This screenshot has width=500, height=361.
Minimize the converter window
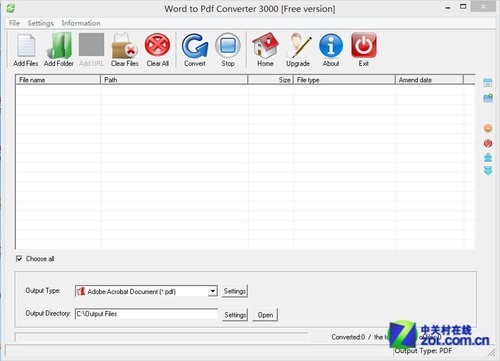(448, 7)
